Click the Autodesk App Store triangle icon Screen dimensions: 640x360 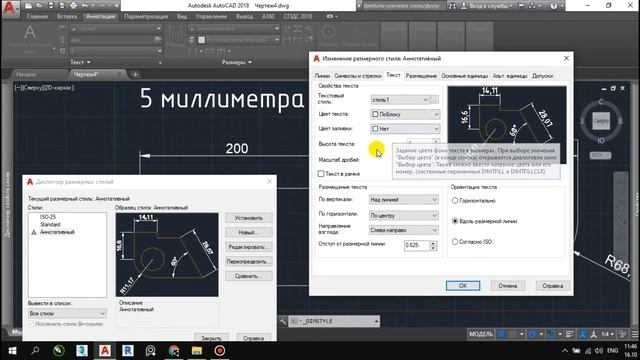click(532, 6)
